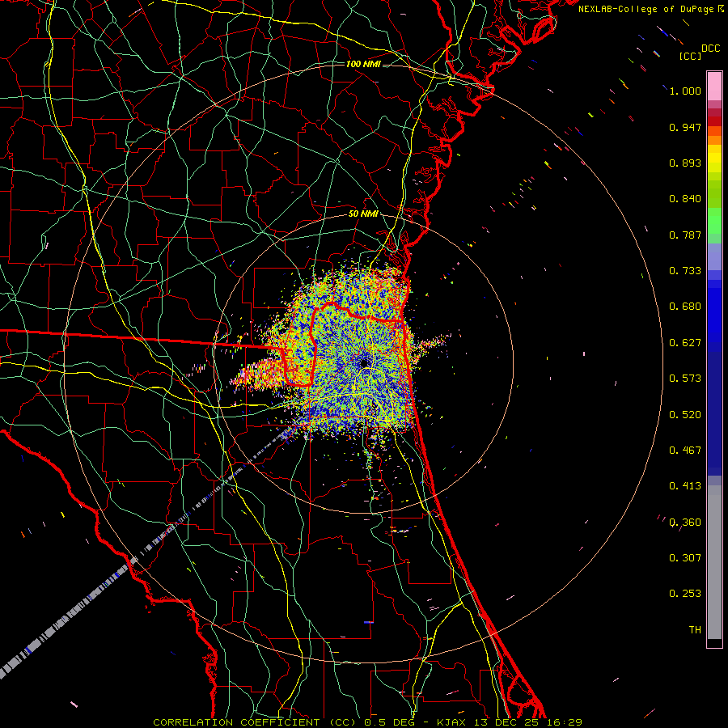Click the 0.840 color scale value
Screen dimensions: 728x728
pos(685,199)
